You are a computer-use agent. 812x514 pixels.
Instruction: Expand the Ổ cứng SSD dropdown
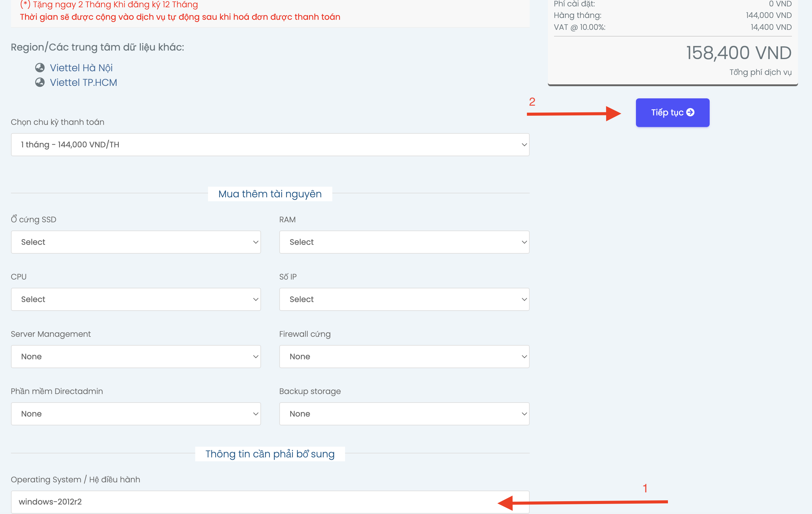point(136,242)
